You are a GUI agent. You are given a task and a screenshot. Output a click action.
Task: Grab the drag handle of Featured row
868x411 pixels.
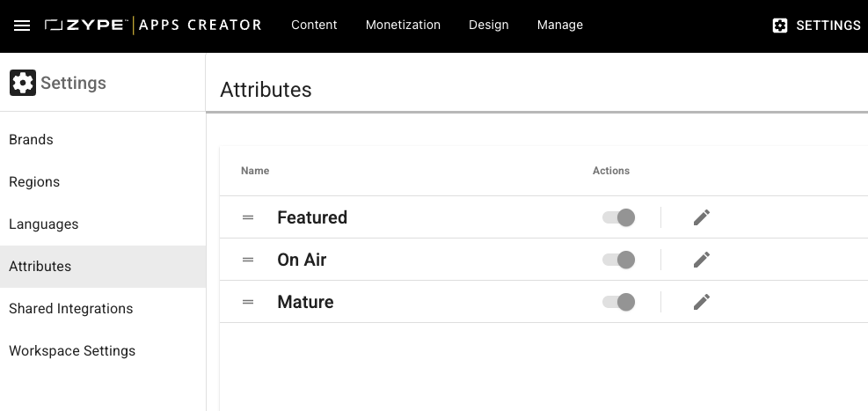pyautogui.click(x=248, y=217)
